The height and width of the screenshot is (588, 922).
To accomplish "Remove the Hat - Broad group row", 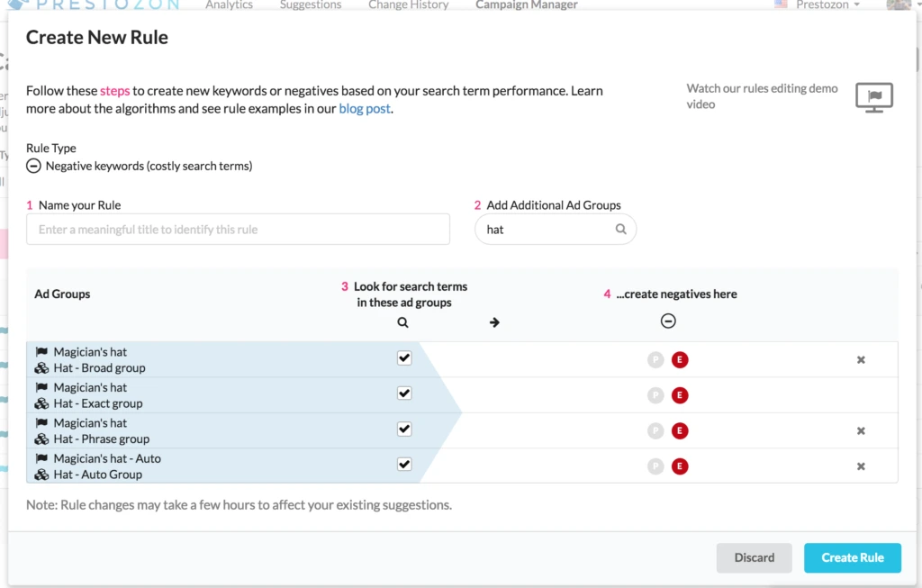I will pyautogui.click(x=861, y=360).
